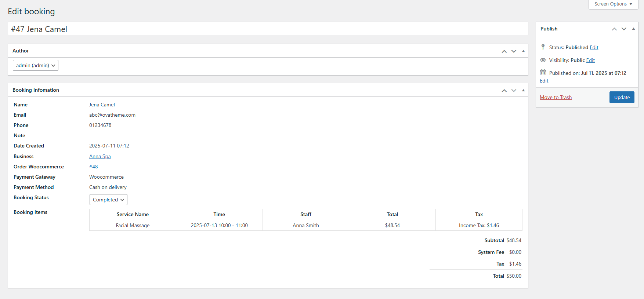
Task: Click the booking title input field
Action: (268, 29)
